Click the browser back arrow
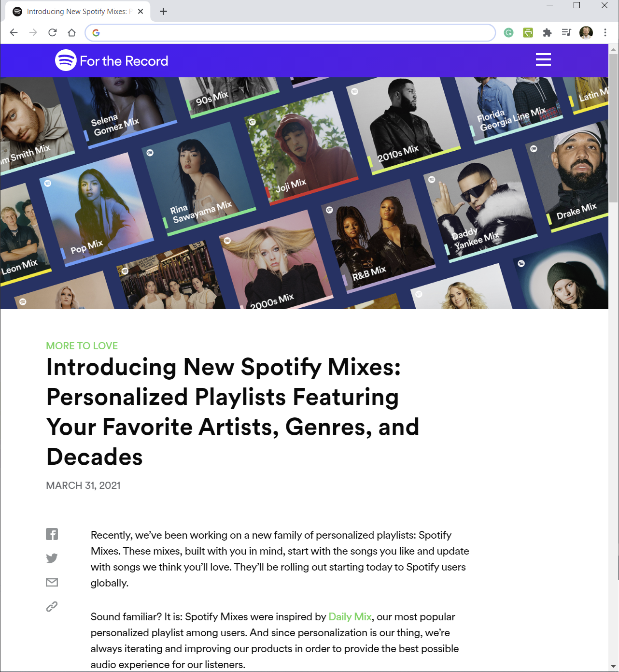The width and height of the screenshot is (619, 672). tap(14, 32)
